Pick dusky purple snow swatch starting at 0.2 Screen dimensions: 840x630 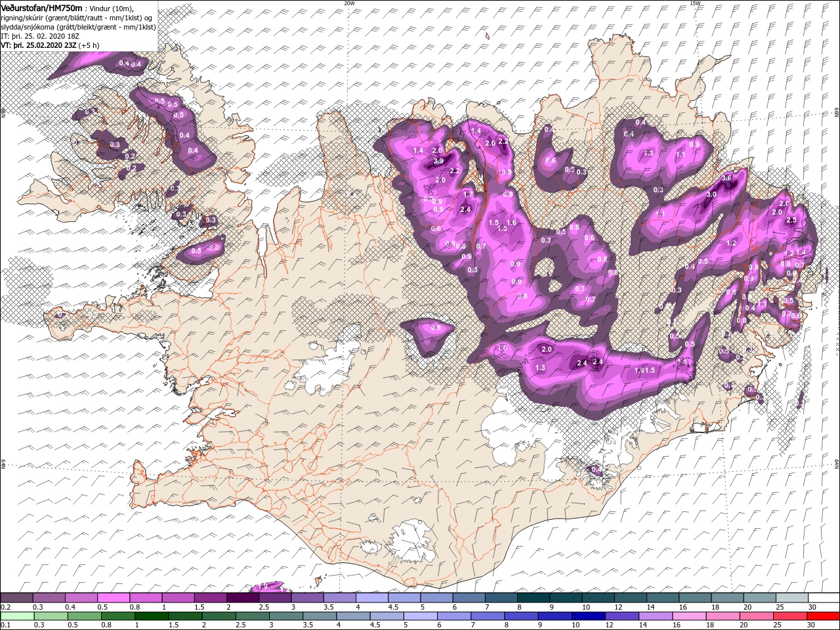[16, 598]
